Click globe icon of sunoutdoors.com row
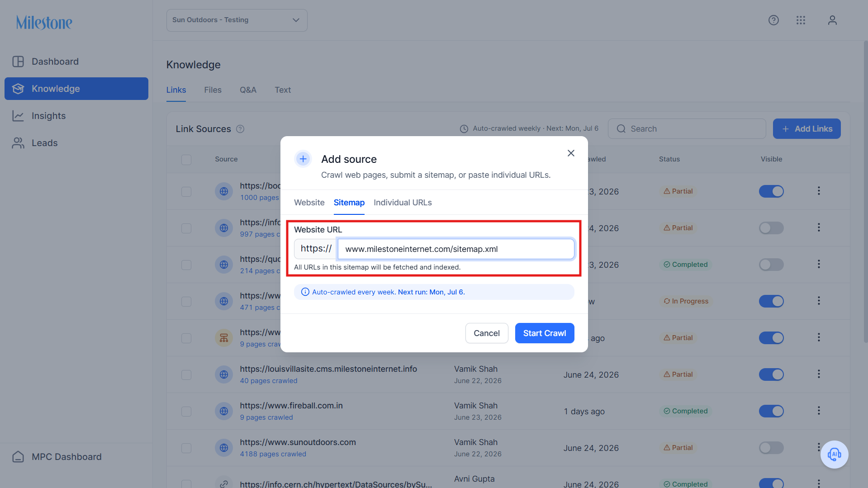Image resolution: width=868 pixels, height=488 pixels. click(x=224, y=448)
